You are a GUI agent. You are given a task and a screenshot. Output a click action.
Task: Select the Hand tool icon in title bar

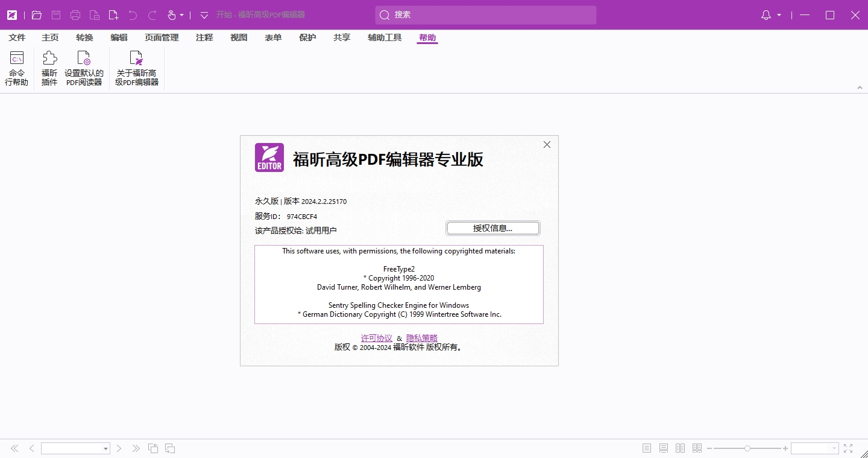coord(171,15)
